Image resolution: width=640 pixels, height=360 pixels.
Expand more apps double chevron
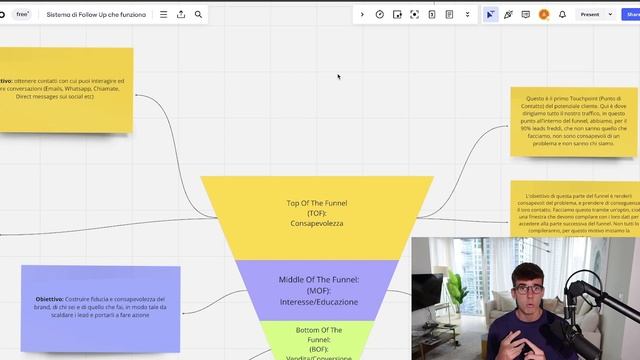[467, 15]
